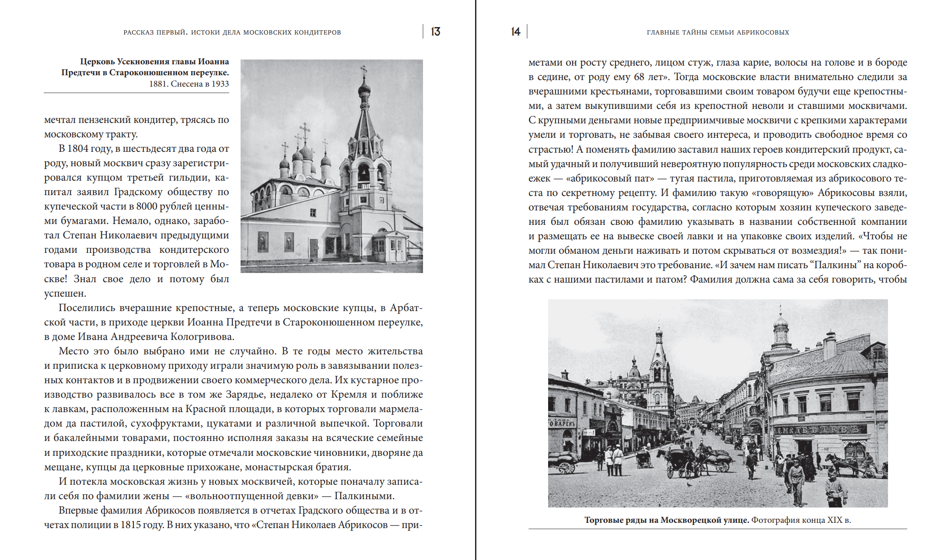Click the header 'Главные тайны семьи Абрикосовых'
This screenshot has width=951, height=560.
coord(718,32)
